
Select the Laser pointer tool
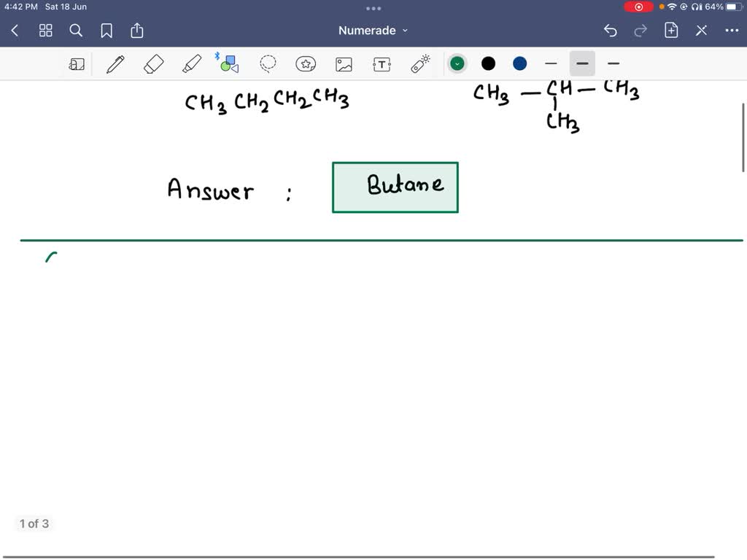click(419, 63)
